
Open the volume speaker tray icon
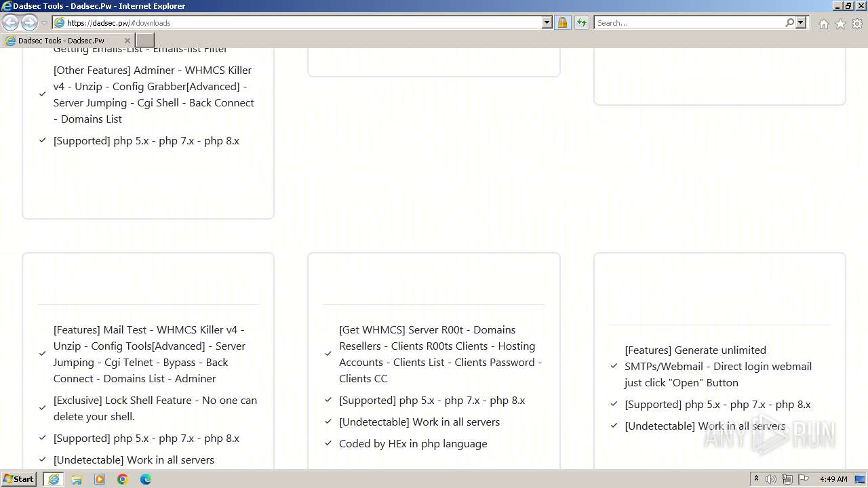(x=771, y=479)
